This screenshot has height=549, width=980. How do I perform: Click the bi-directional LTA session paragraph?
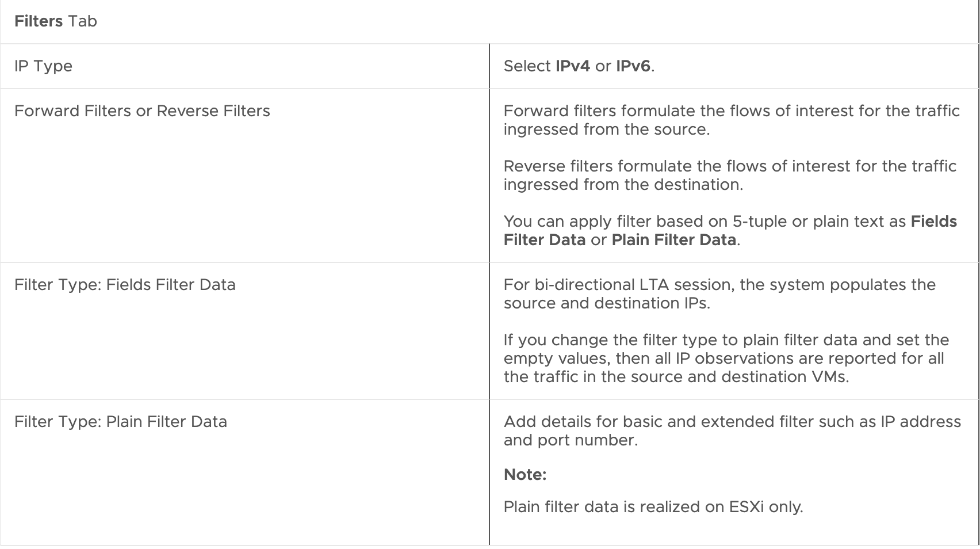point(719,294)
